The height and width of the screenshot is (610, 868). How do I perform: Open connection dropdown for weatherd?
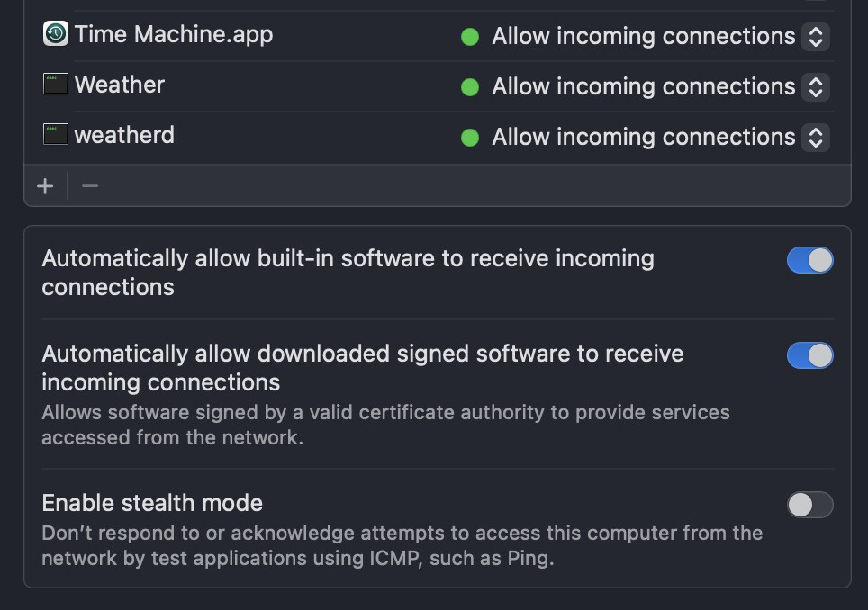(816, 138)
